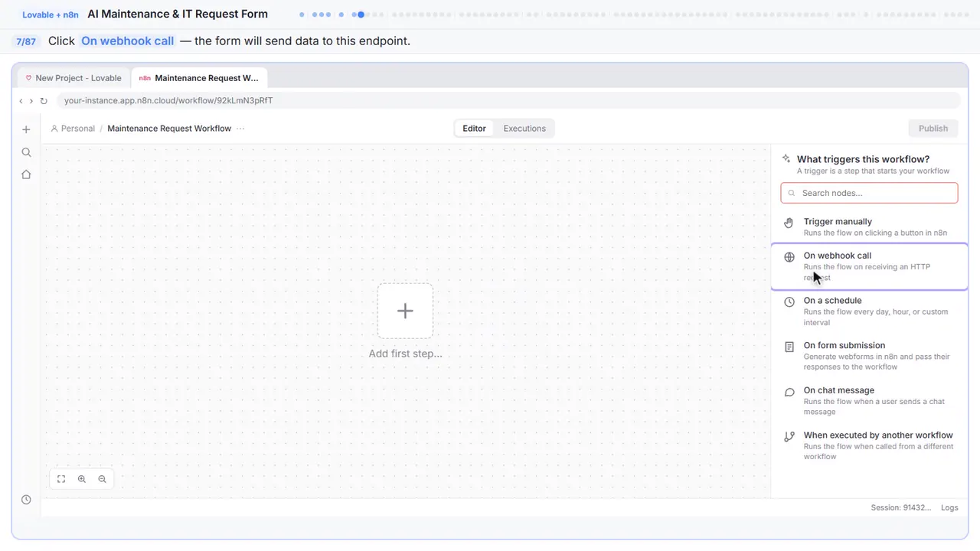This screenshot has width=980, height=551.
Task: Select the Editor tab
Action: tap(474, 129)
